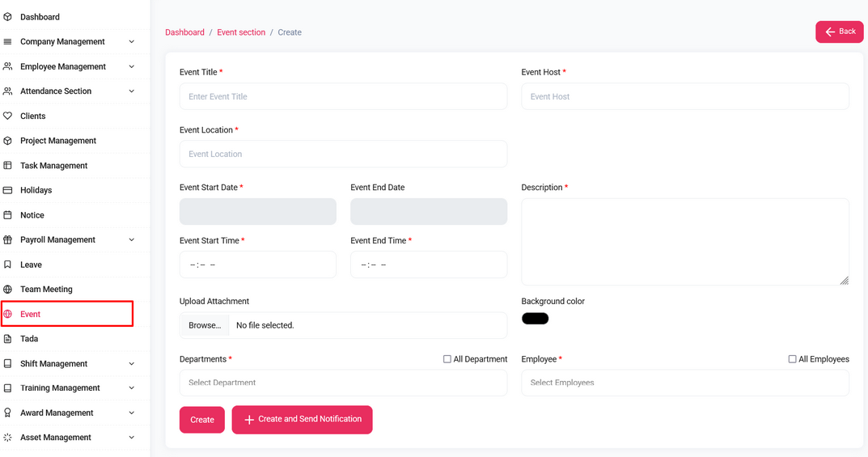
Task: Expand the Company Management submenu chevron
Action: (132, 42)
